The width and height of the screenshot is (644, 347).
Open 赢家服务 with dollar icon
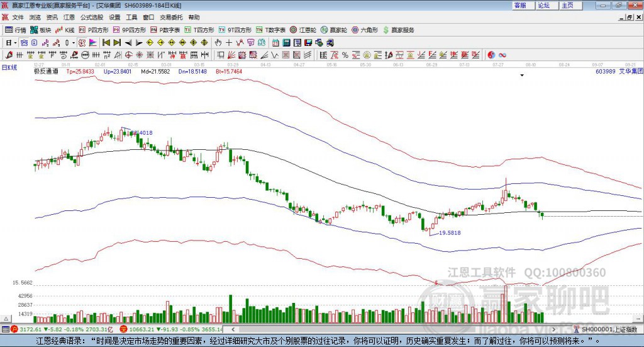pyautogui.click(x=399, y=30)
